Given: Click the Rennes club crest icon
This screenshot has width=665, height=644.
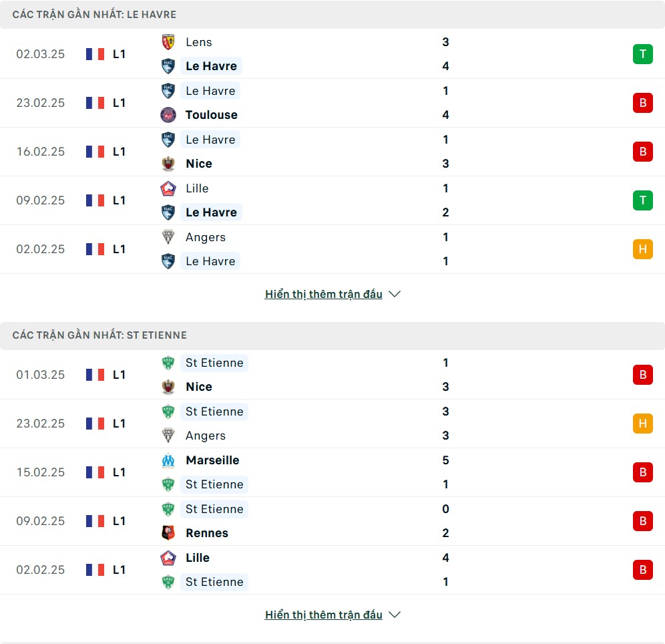Looking at the screenshot, I should click(x=168, y=533).
